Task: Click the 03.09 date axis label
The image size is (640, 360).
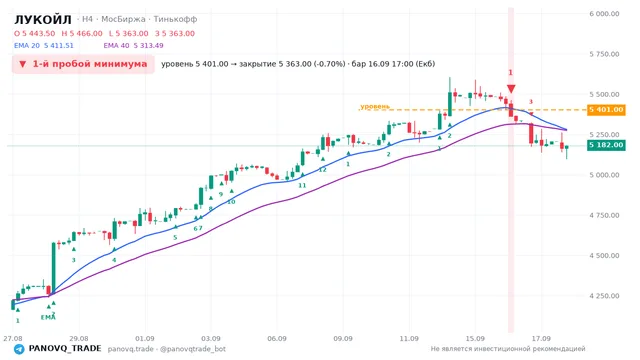Action: (x=211, y=338)
